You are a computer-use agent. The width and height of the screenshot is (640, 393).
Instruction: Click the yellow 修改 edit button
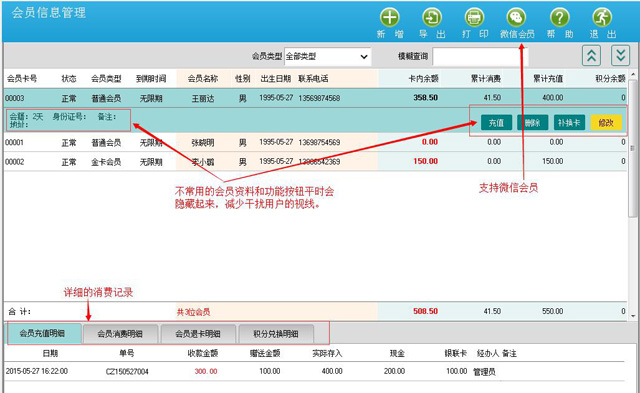coord(606,122)
